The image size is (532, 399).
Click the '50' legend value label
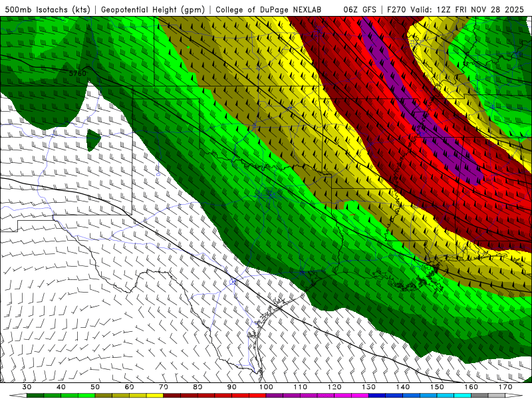[x=95, y=387]
